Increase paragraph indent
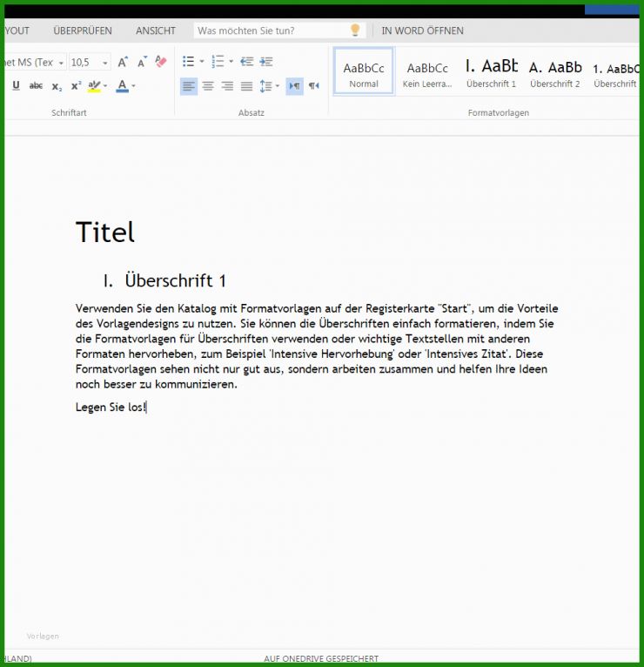The image size is (644, 667). 266,62
